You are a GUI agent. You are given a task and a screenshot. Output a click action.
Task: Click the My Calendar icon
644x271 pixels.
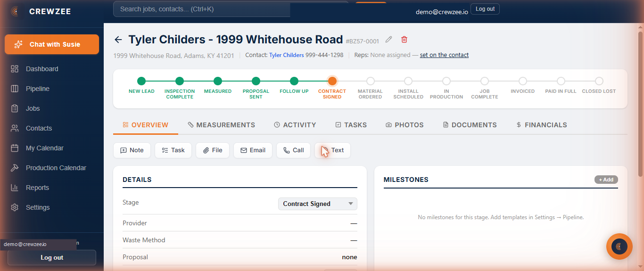15,148
